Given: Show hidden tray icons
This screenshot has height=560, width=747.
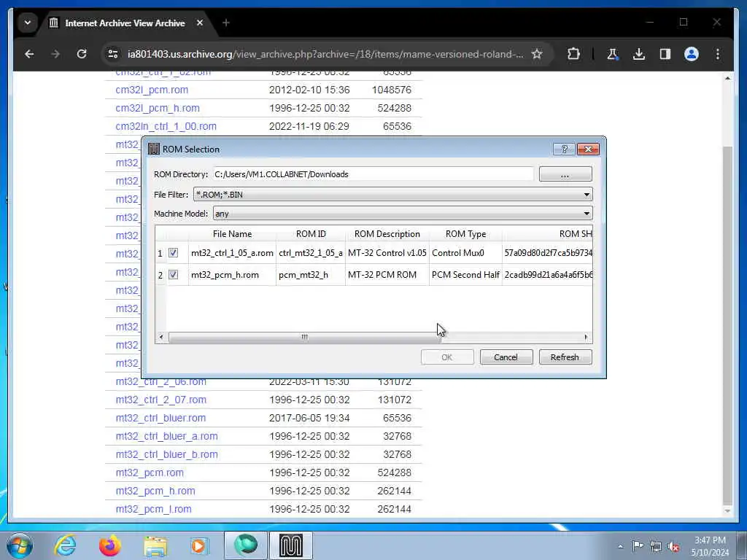Looking at the screenshot, I should pyautogui.click(x=620, y=546).
